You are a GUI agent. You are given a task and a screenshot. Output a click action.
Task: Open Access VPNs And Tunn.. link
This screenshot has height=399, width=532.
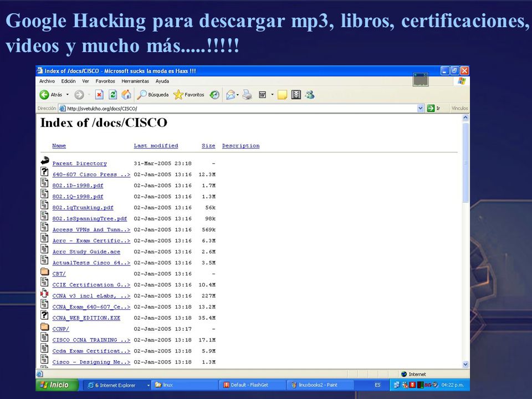pyautogui.click(x=91, y=229)
